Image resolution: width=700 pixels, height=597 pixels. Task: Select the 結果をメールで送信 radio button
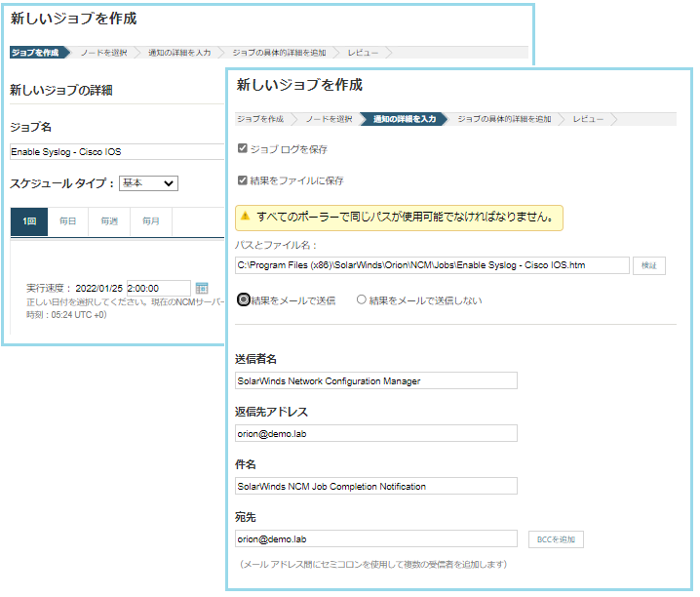(x=244, y=299)
